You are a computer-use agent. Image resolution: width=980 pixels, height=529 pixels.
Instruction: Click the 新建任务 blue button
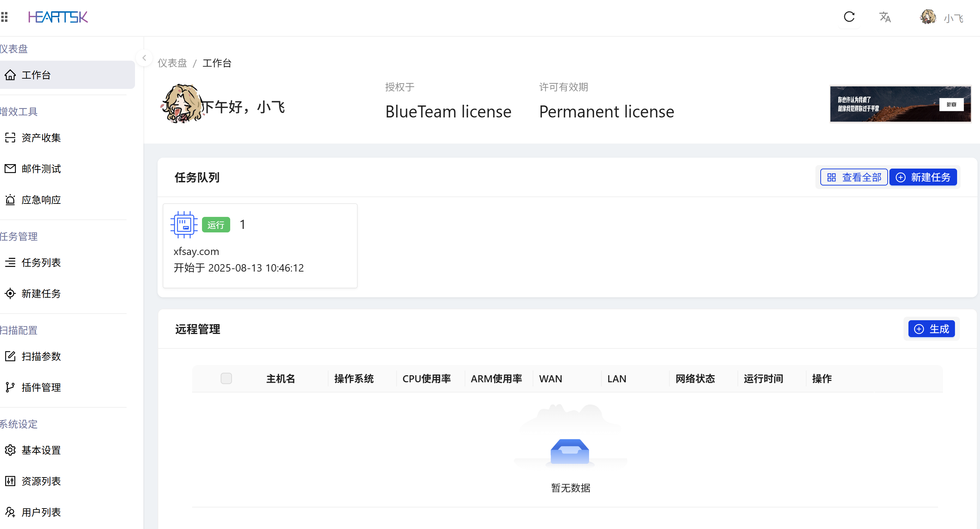[x=923, y=177]
